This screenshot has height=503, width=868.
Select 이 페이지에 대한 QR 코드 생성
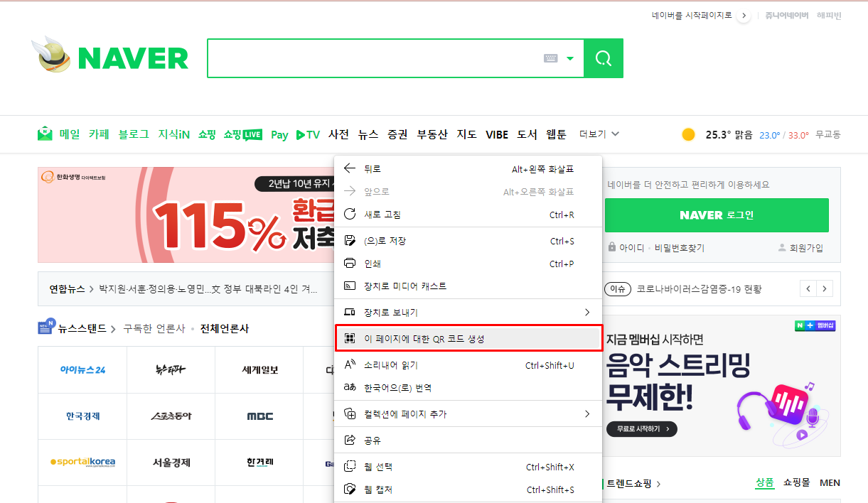(468, 339)
